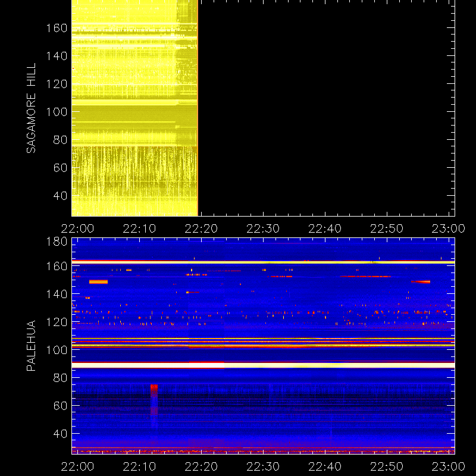
Task: Choose the 22:40 time label under Palehua plot
Action: point(325,466)
